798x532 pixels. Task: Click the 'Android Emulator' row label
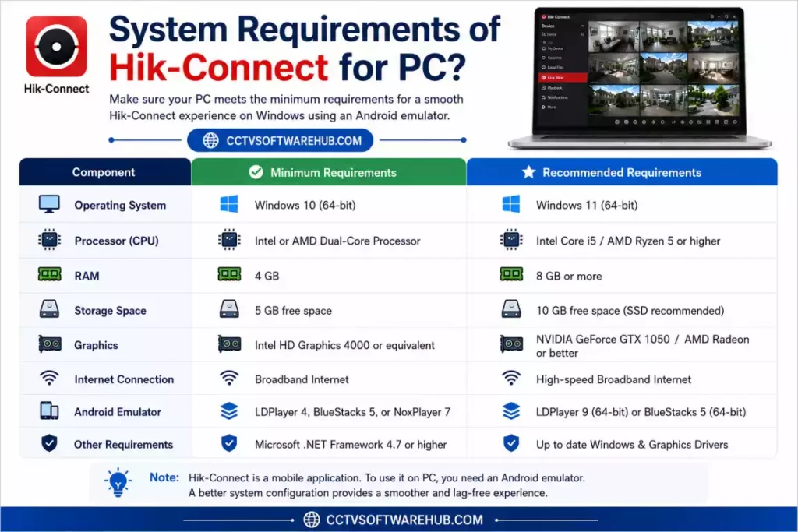click(118, 412)
